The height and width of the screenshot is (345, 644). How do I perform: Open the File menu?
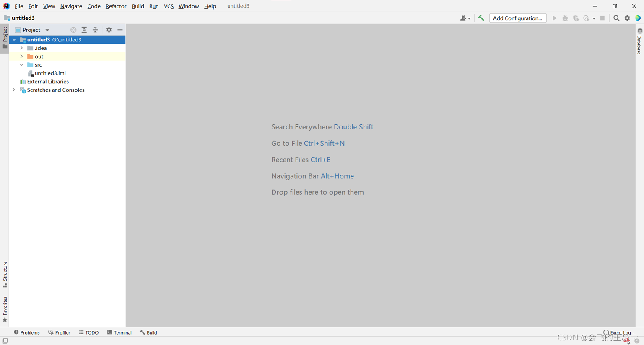pos(19,6)
